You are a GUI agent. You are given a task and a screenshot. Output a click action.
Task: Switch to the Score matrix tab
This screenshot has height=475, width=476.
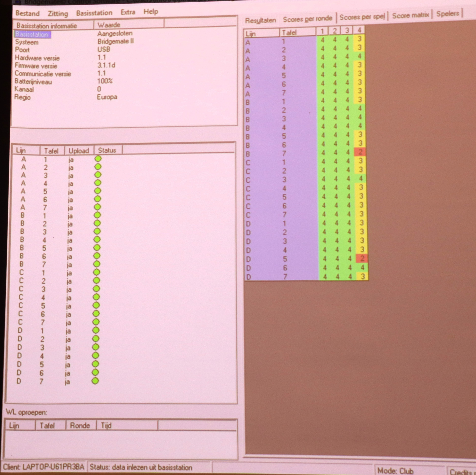(411, 15)
